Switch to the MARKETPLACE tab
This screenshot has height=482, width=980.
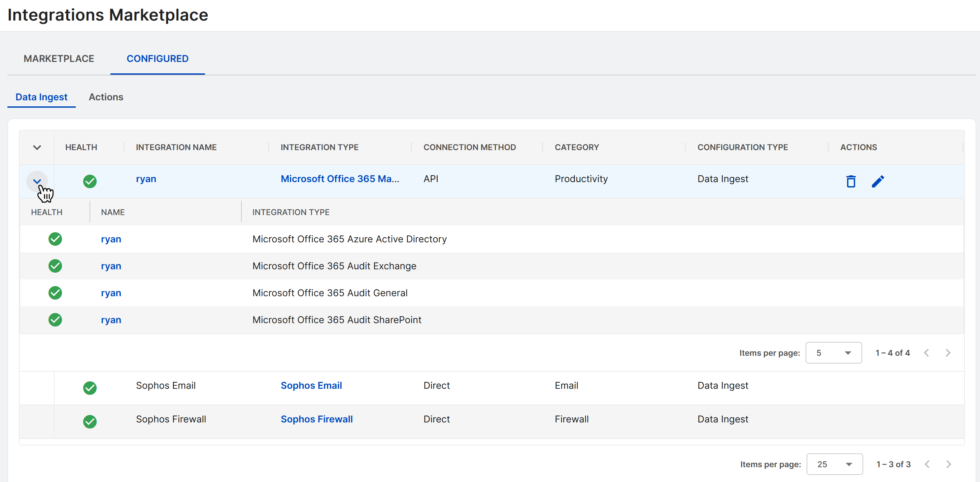point(59,59)
